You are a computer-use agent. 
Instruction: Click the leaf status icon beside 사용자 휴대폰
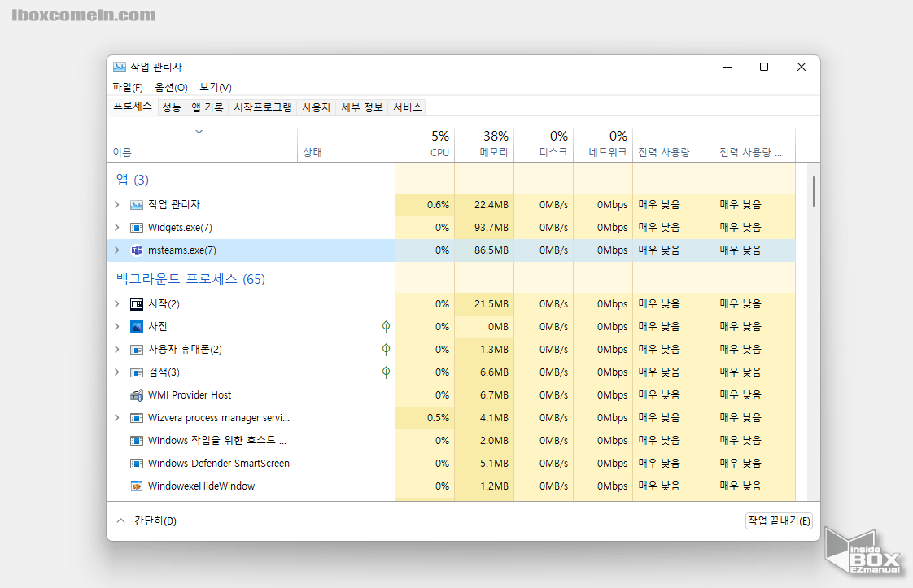pyautogui.click(x=386, y=350)
